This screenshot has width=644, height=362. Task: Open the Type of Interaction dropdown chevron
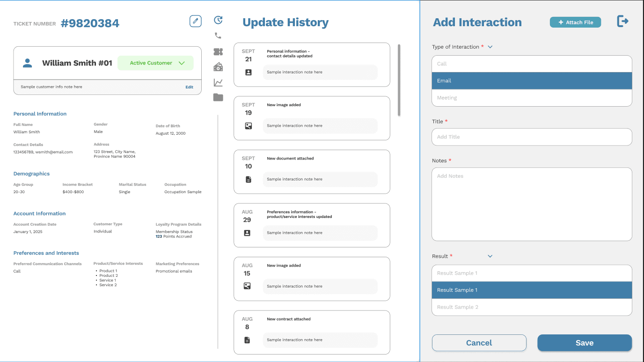tap(490, 47)
